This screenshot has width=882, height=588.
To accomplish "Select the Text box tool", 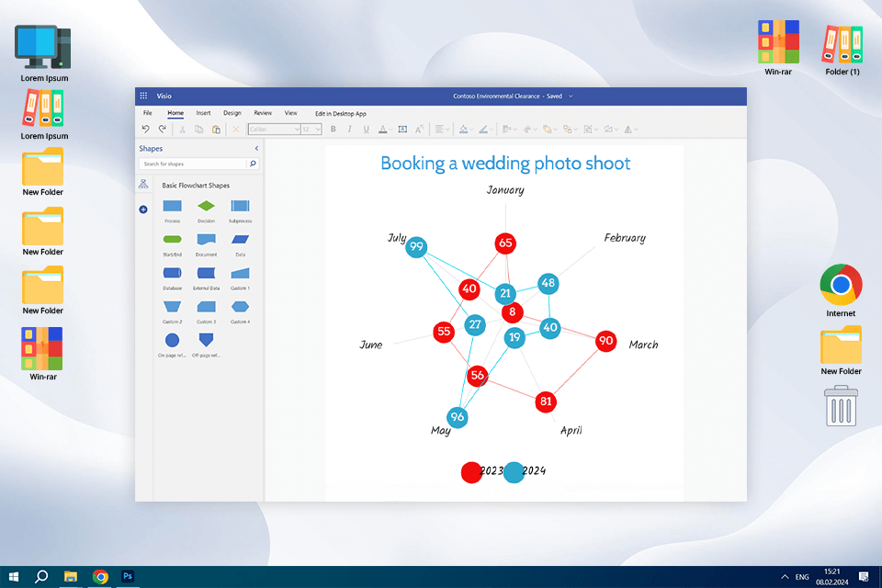I will coord(402,130).
